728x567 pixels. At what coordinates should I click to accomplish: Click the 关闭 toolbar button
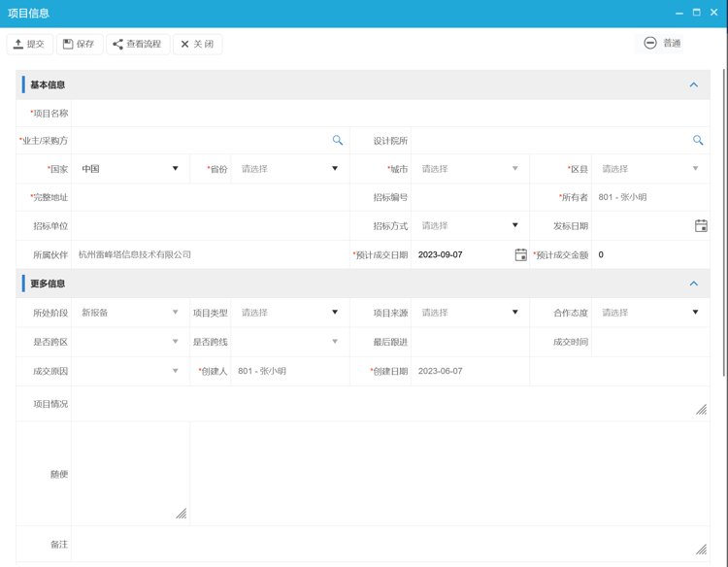[197, 44]
